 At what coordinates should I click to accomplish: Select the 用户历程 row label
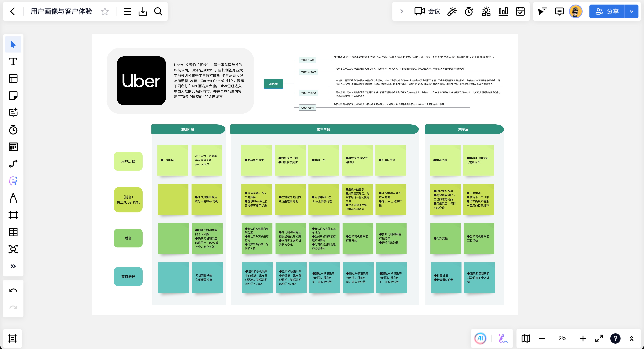tap(128, 161)
